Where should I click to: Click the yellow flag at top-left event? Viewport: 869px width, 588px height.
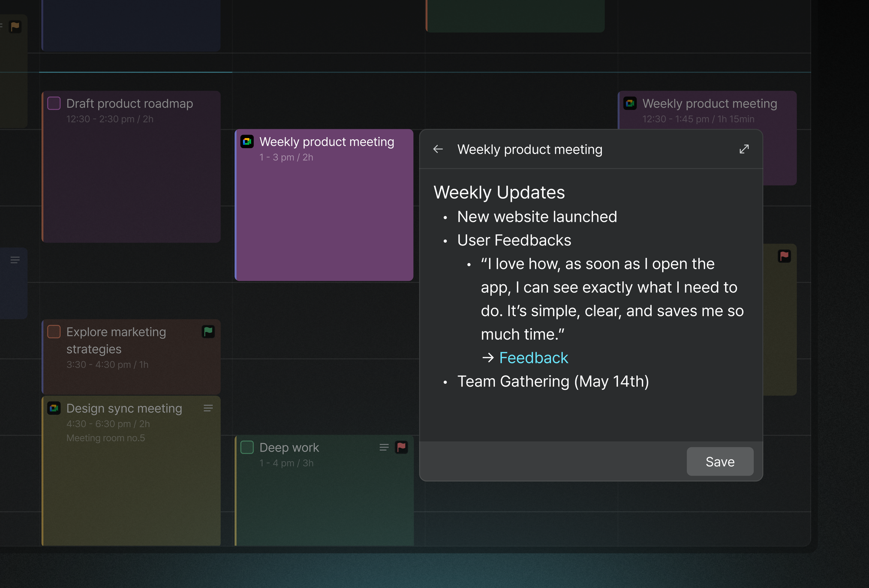15,27
